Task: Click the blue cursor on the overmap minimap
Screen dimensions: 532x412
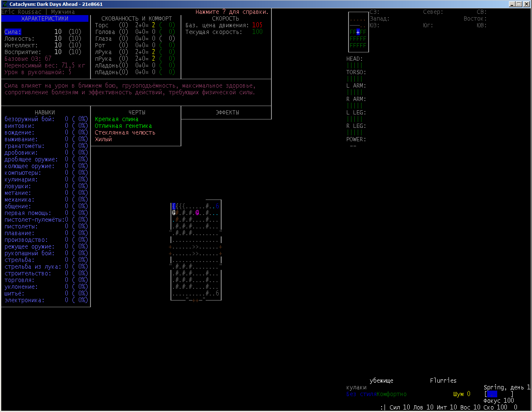Action: point(358,32)
